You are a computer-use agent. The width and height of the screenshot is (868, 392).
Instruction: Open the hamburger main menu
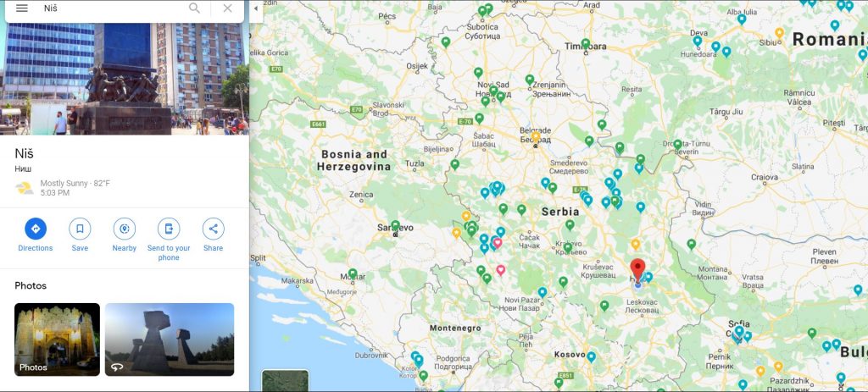22,8
